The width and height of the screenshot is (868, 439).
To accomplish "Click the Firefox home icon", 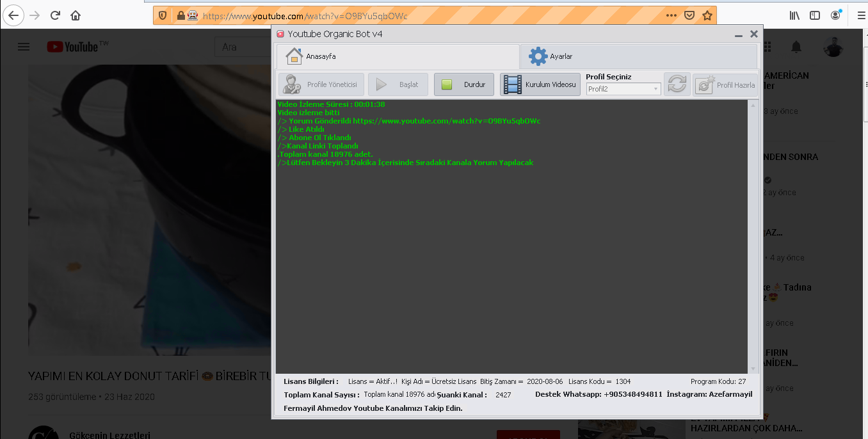I will [76, 15].
